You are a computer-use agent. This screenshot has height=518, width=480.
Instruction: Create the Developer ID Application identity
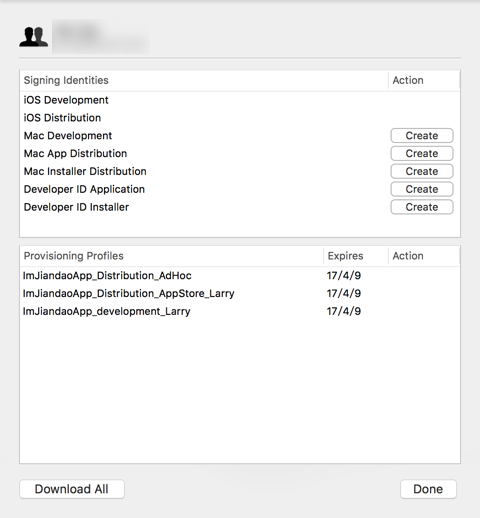coord(422,189)
